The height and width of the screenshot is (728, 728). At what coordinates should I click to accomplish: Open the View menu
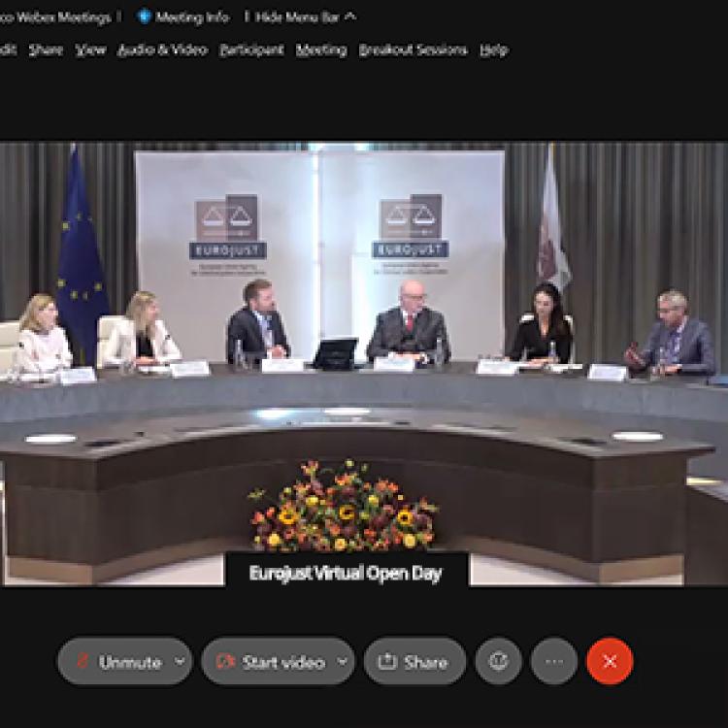tap(90, 50)
